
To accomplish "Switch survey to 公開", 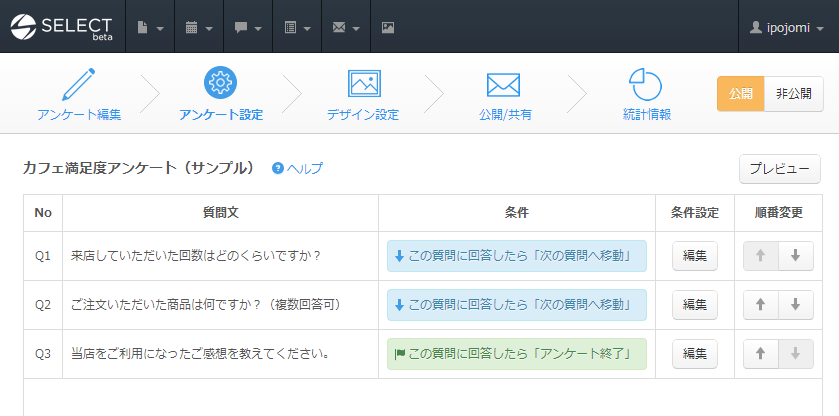I will 740,94.
